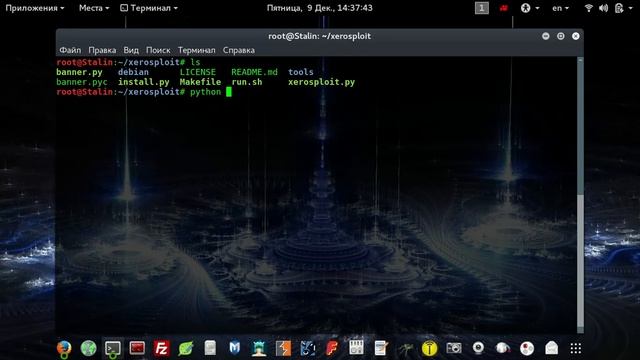
Task: Open the green leaf application icon
Action: (186, 348)
